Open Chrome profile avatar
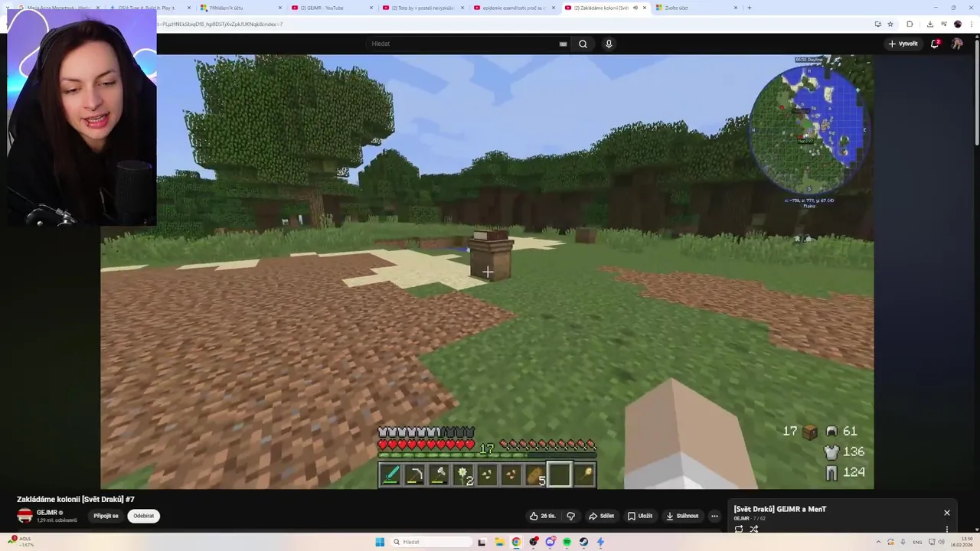 click(x=957, y=24)
